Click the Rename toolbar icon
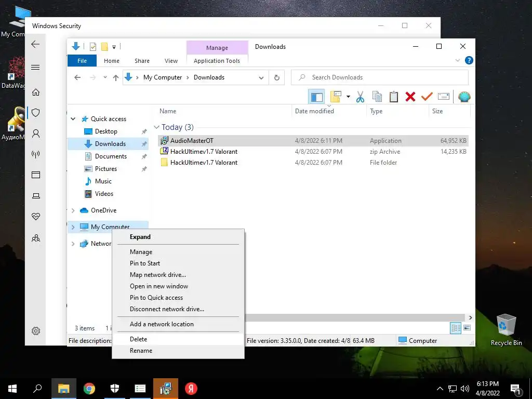Image resolution: width=532 pixels, height=399 pixels. coord(444,97)
